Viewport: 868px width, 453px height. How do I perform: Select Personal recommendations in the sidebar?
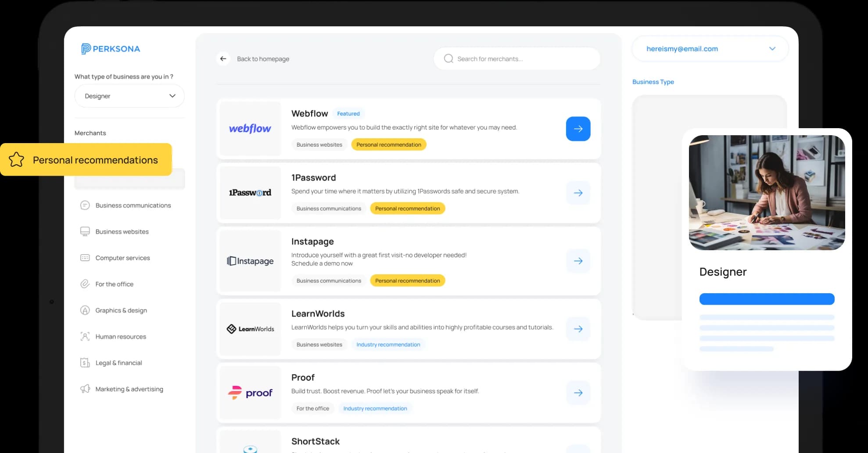tap(86, 159)
